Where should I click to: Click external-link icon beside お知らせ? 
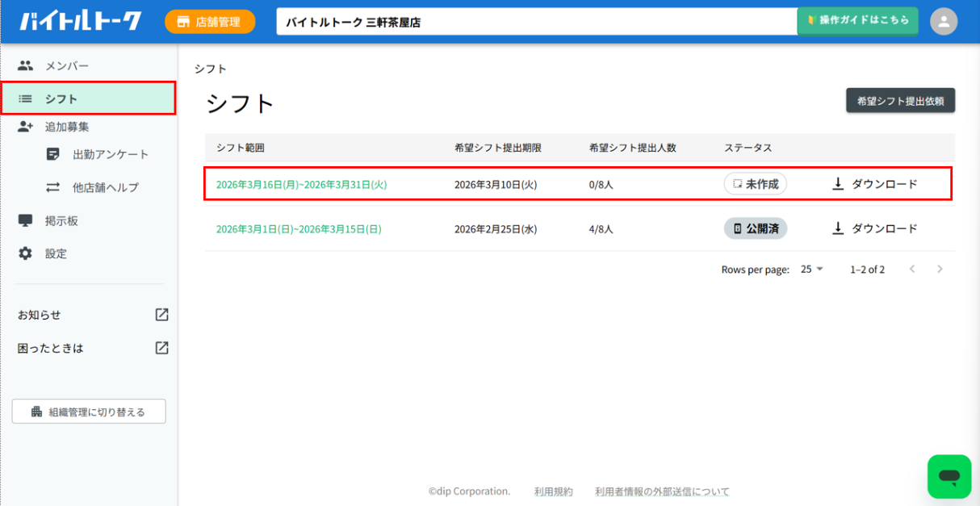(x=161, y=315)
